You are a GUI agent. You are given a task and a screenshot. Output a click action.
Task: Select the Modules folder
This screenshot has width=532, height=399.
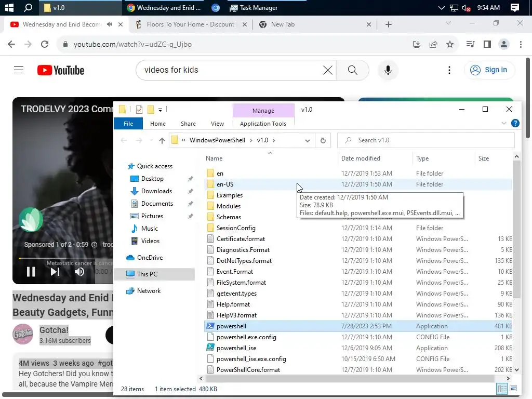coord(229,206)
